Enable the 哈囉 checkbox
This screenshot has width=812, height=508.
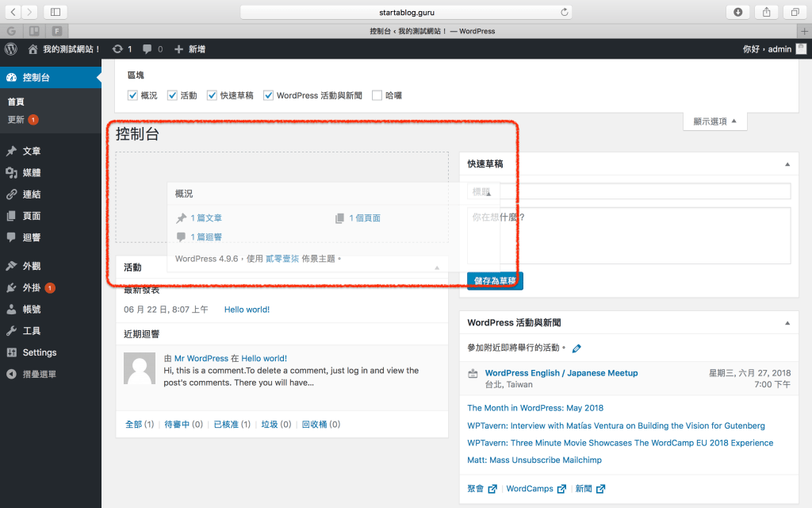pos(377,95)
